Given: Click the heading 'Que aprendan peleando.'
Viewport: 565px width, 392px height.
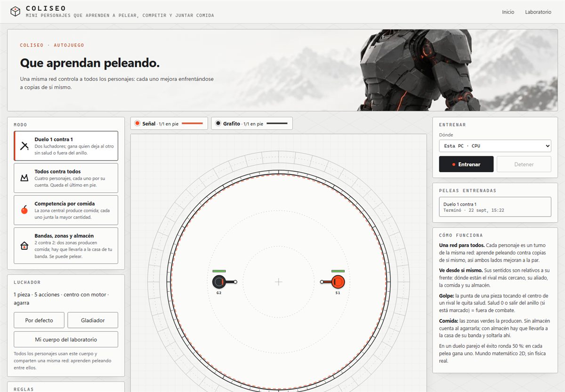Looking at the screenshot, I should pos(89,63).
